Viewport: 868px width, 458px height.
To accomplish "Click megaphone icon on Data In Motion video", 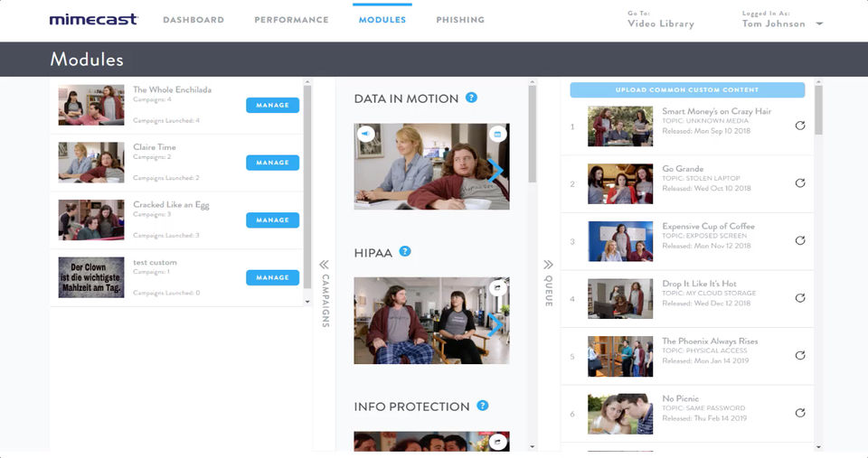I will coord(366,134).
